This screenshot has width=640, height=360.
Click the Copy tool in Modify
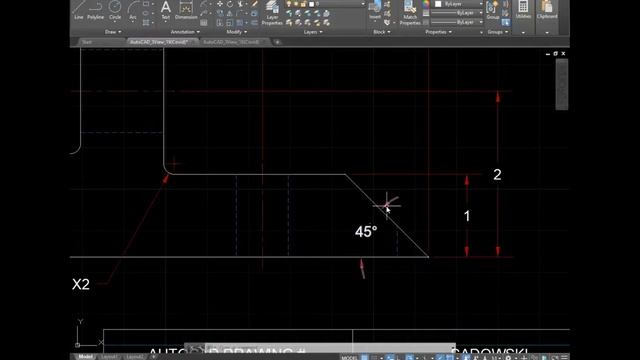220,13
